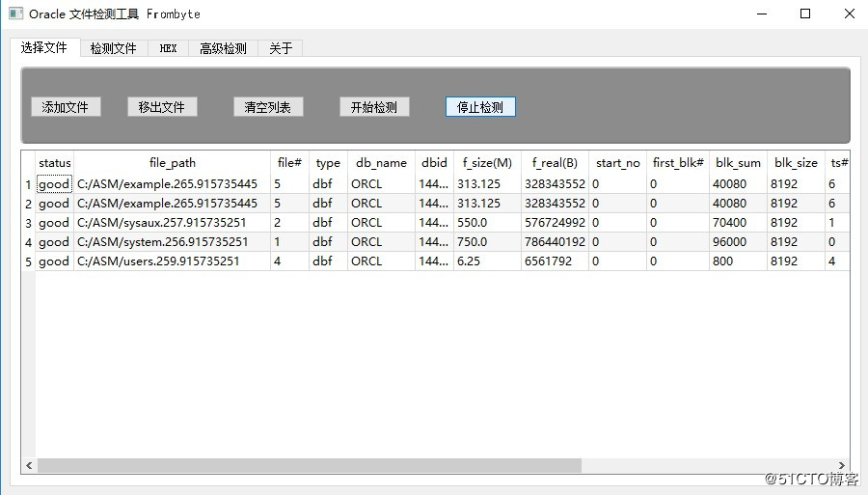
Task: Stop detection with 停止检测 button
Action: click(480, 107)
